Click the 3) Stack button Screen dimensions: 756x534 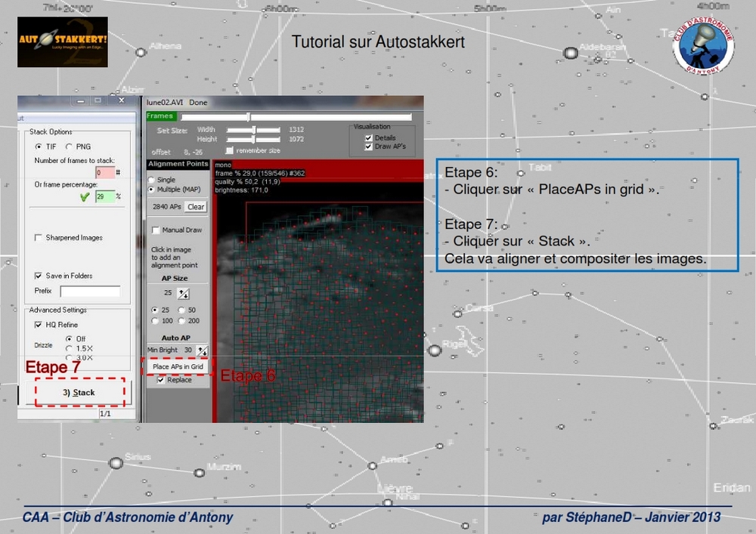[79, 393]
